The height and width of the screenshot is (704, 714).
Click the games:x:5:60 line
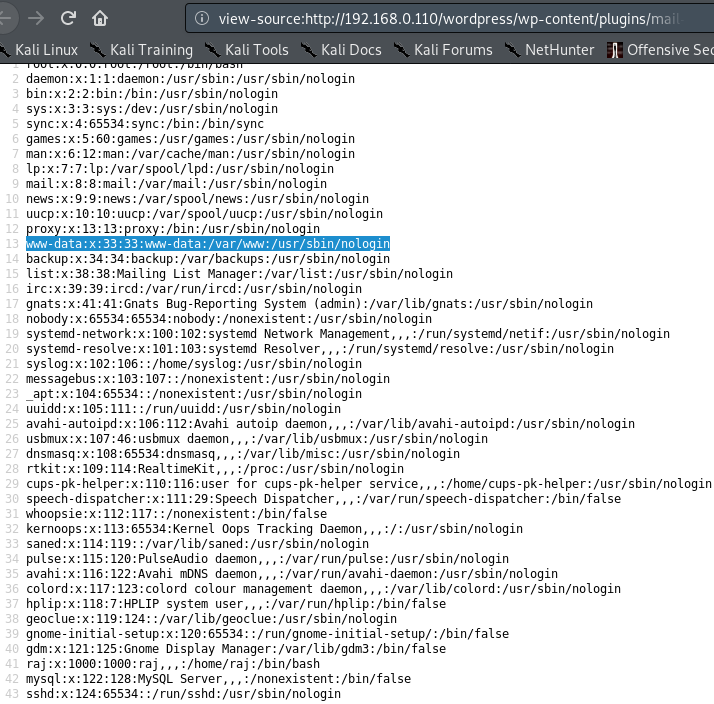190,139
